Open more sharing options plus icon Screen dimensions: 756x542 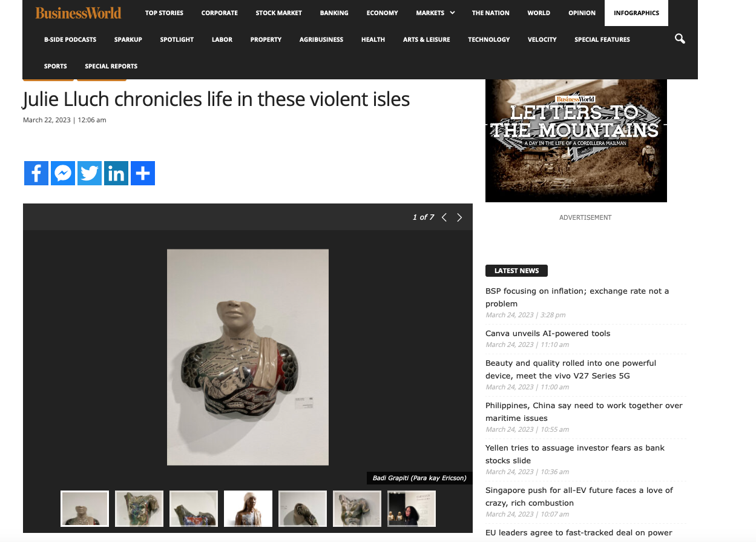pos(143,173)
